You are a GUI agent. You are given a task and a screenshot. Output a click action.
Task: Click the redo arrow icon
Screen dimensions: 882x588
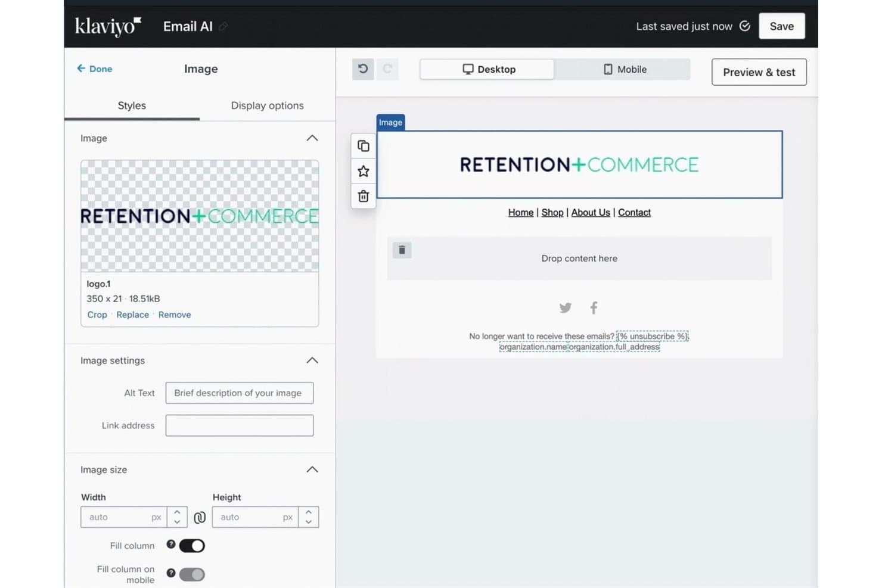pyautogui.click(x=387, y=69)
